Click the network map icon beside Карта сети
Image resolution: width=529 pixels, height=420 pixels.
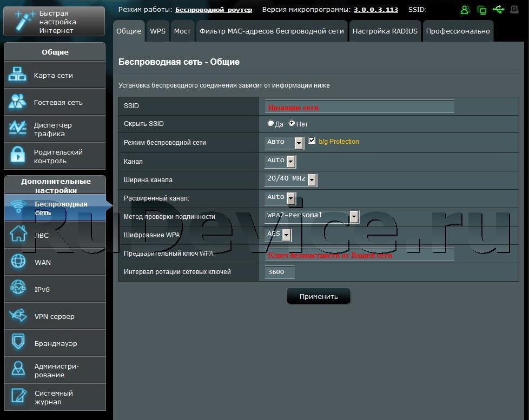click(17, 75)
